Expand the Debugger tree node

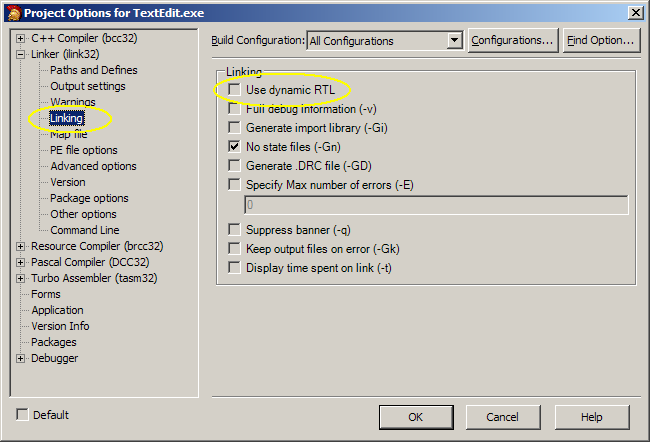21,358
